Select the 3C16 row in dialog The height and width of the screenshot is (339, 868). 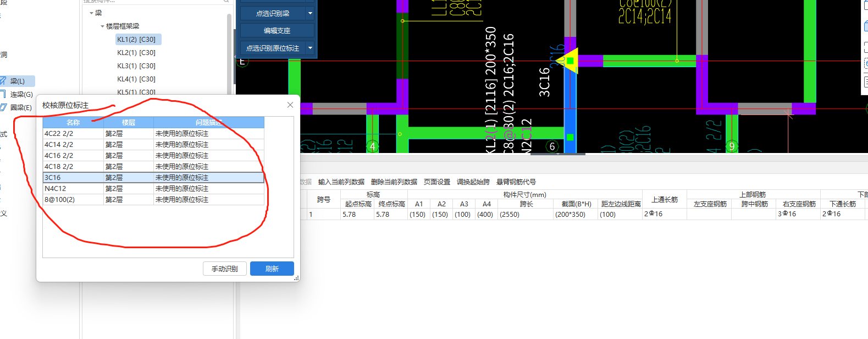click(x=153, y=178)
